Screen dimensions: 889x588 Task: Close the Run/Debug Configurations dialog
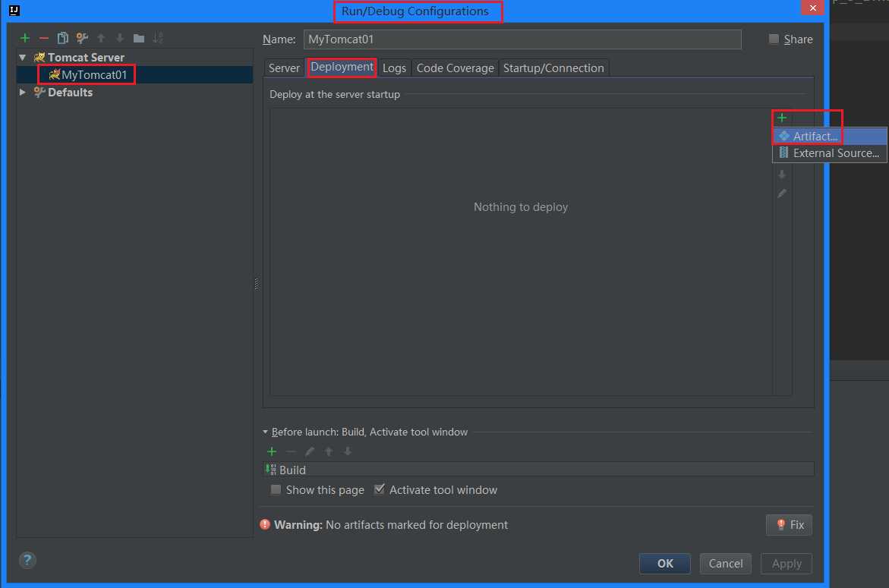point(812,8)
